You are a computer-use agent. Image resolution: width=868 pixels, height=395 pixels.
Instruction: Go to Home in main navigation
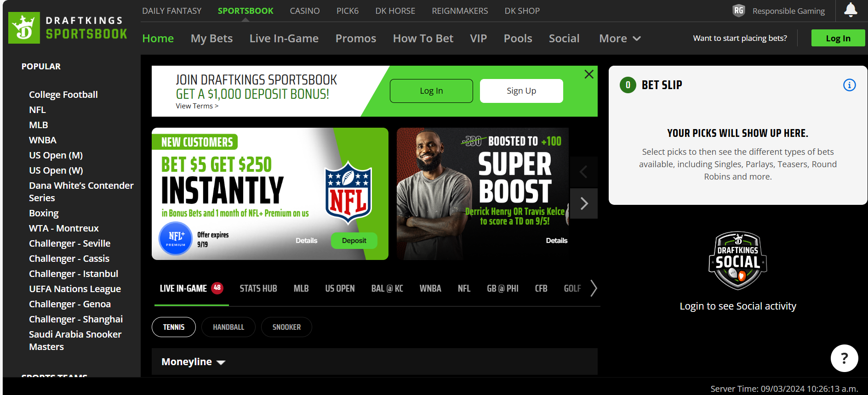point(158,39)
